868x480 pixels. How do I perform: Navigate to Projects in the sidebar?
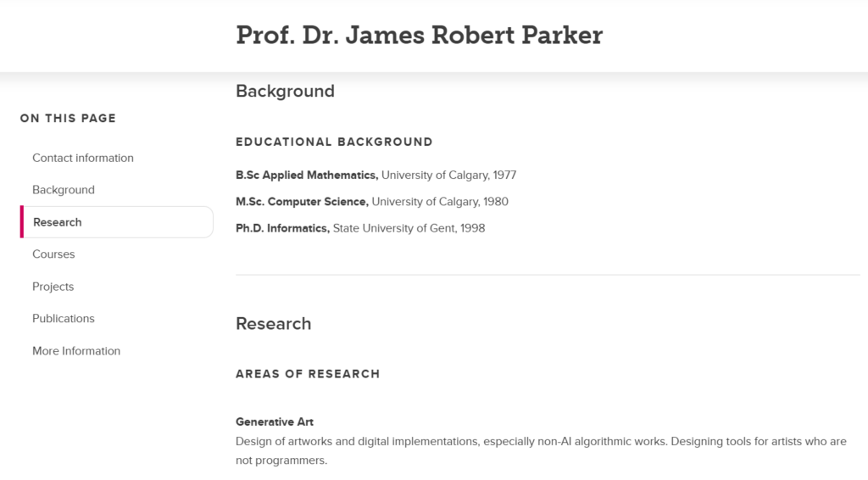53,287
